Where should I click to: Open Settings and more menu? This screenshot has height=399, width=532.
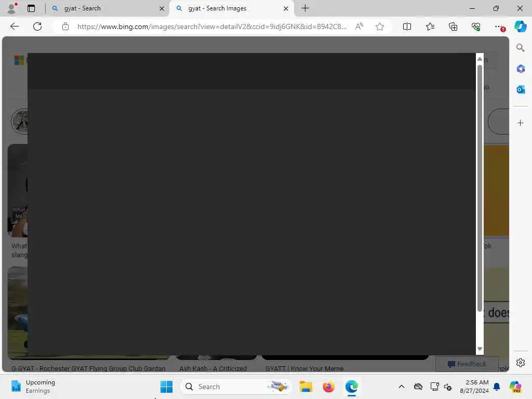click(x=499, y=26)
